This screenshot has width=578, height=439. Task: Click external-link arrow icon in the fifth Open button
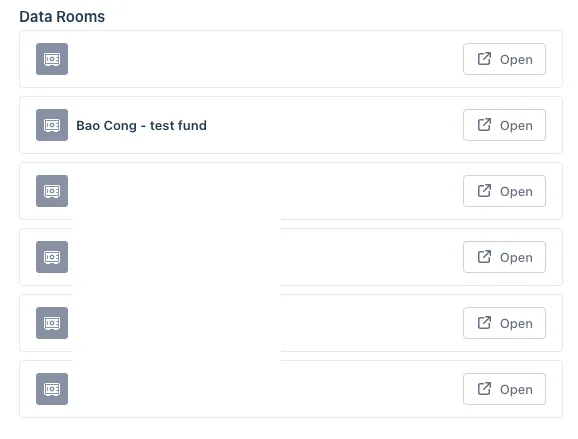pos(484,323)
